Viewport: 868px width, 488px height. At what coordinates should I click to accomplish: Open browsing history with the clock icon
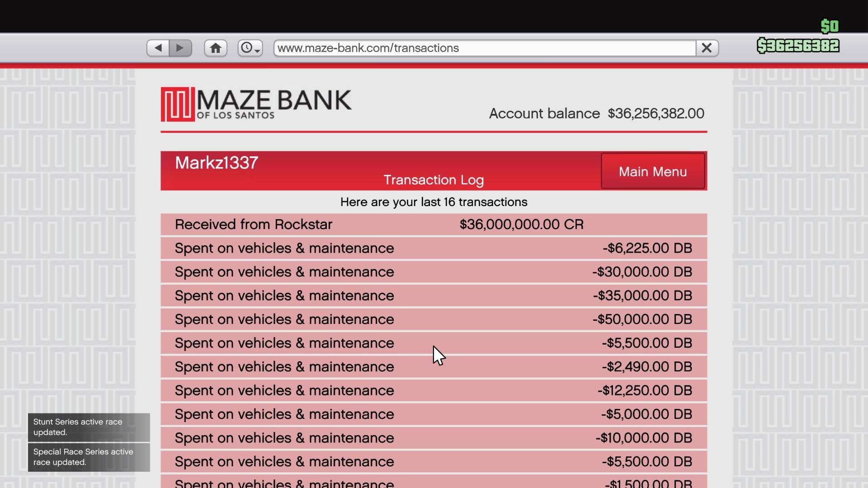click(248, 47)
